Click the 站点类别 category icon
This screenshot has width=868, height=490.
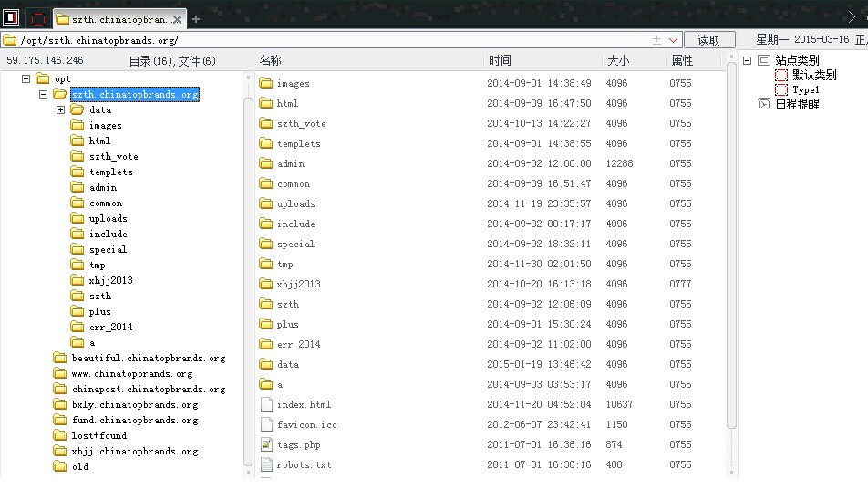764,60
